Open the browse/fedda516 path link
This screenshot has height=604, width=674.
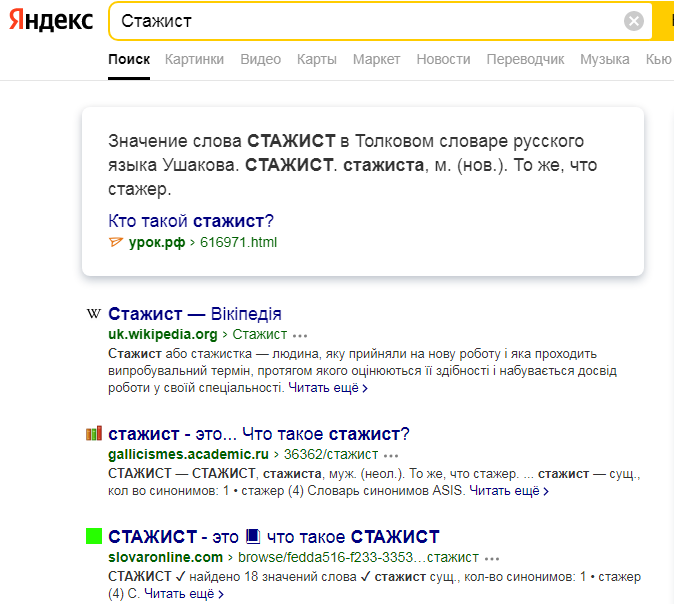(358, 557)
